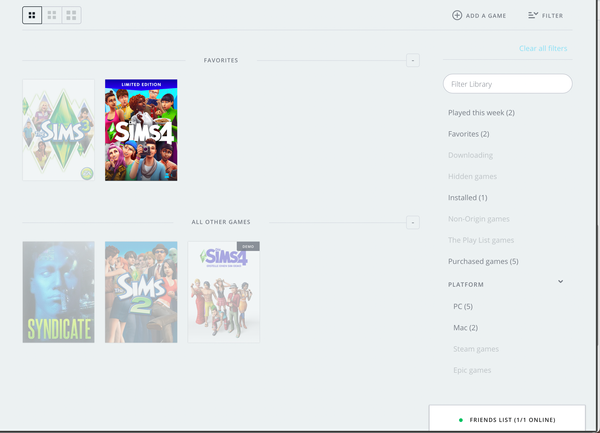Switch to medium tile grid view
The width and height of the screenshot is (600, 433).
click(52, 15)
